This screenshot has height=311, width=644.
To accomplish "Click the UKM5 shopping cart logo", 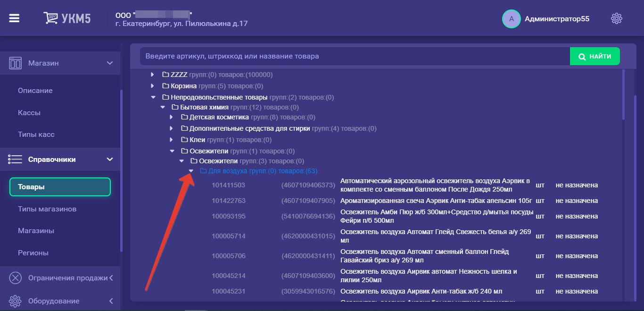I will [x=67, y=18].
